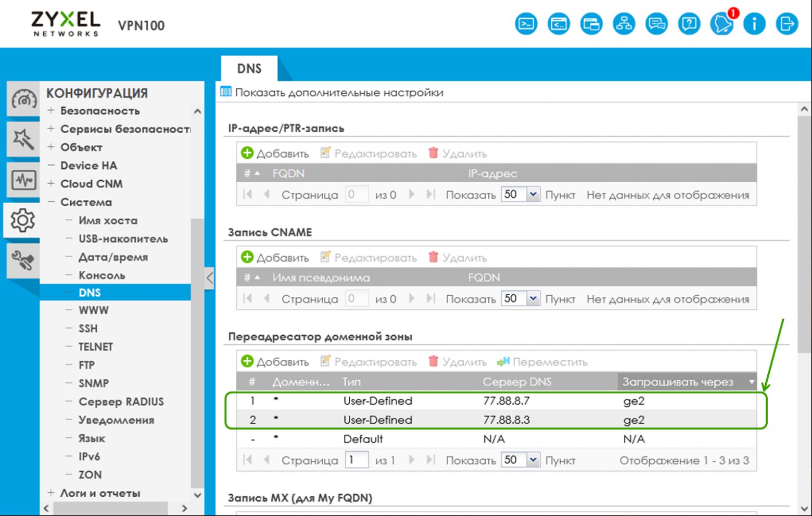This screenshot has height=516, width=812.
Task: Click Добавить in Переадресатор доменной зоны
Action: point(275,362)
